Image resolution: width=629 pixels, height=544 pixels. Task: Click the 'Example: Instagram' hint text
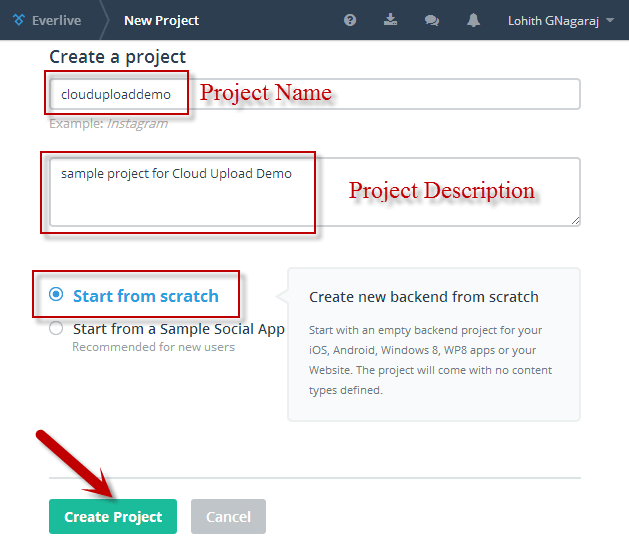[108, 123]
